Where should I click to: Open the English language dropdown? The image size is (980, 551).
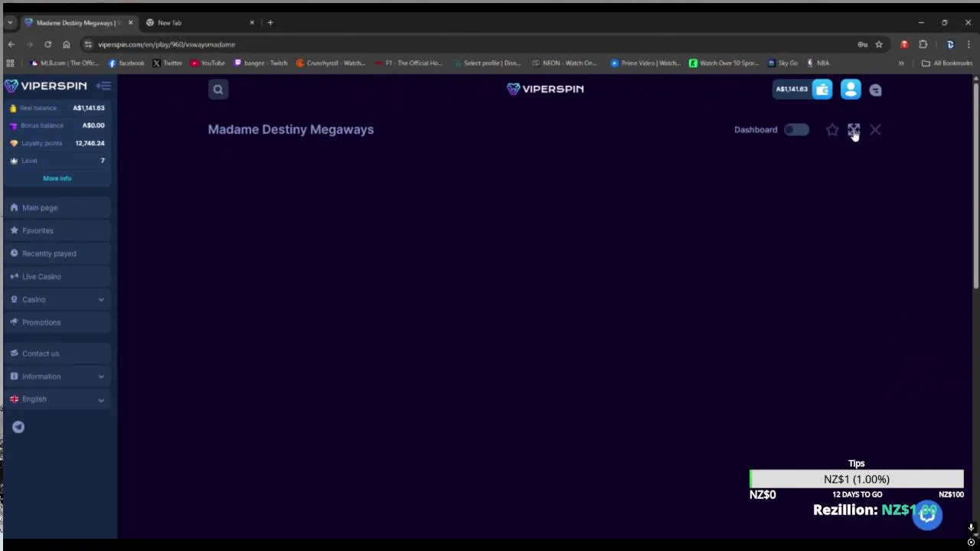57,399
